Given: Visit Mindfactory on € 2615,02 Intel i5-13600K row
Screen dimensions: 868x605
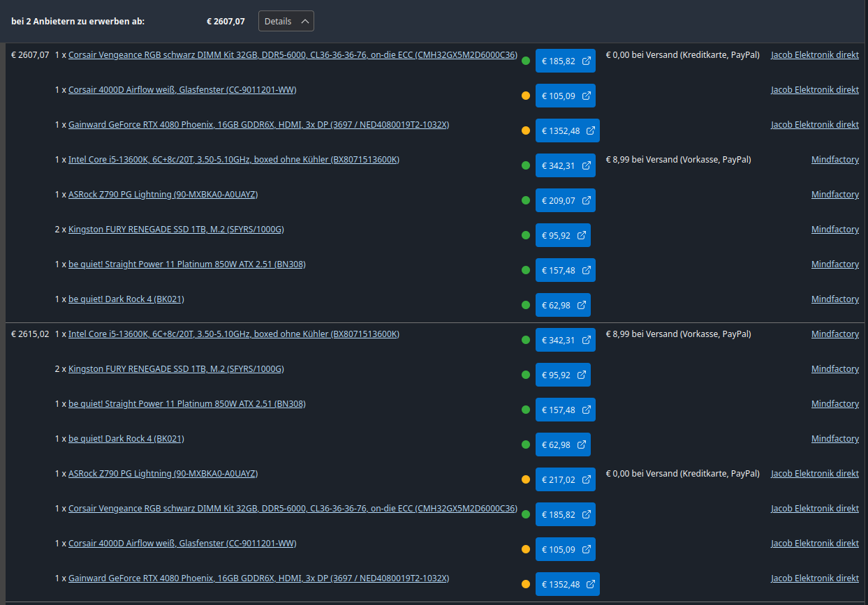Looking at the screenshot, I should tap(835, 334).
